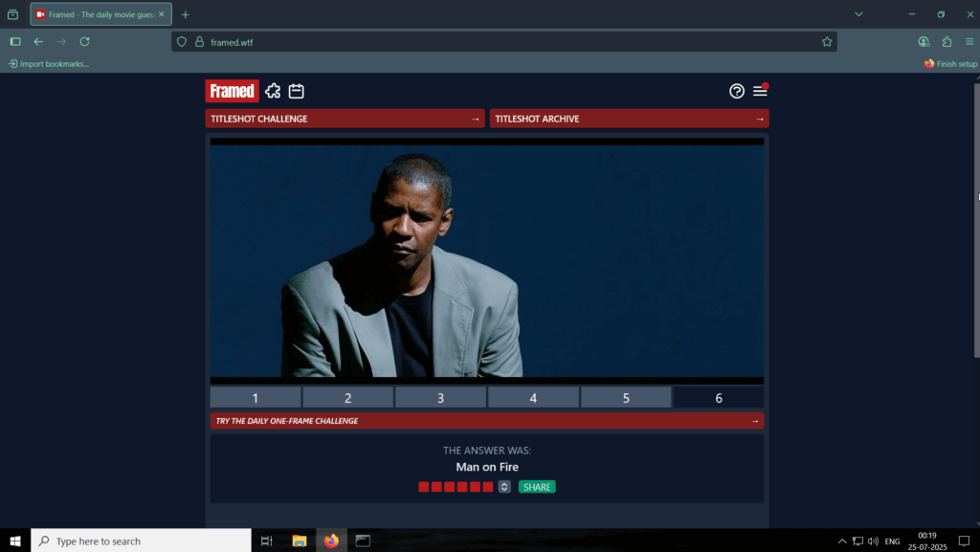Bookmark this page with the star icon
Viewport: 980px width, 552px height.
pyautogui.click(x=827, y=42)
